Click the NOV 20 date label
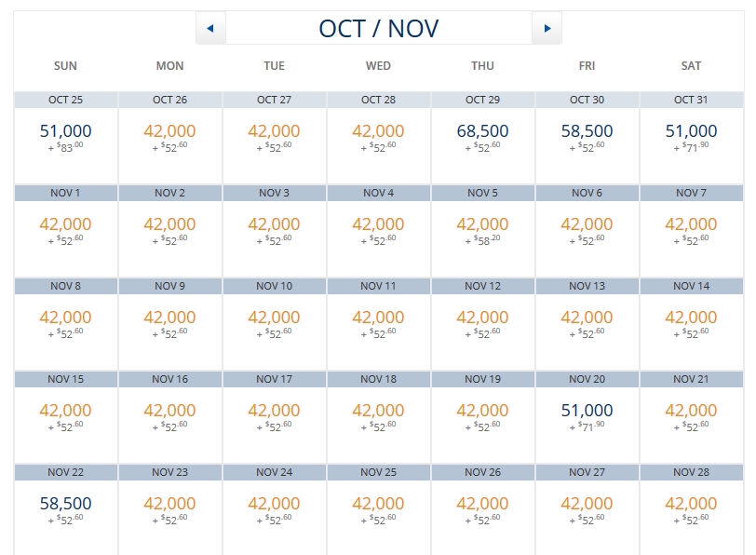This screenshot has height=555, width=756. [x=587, y=378]
